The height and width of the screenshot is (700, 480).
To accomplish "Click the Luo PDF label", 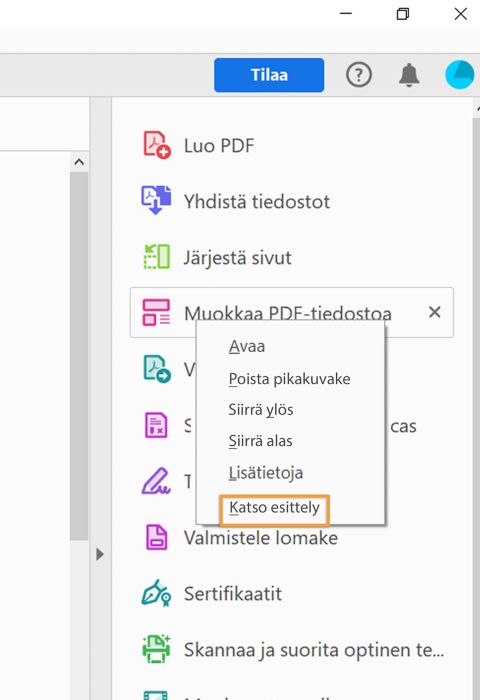I will (219, 146).
